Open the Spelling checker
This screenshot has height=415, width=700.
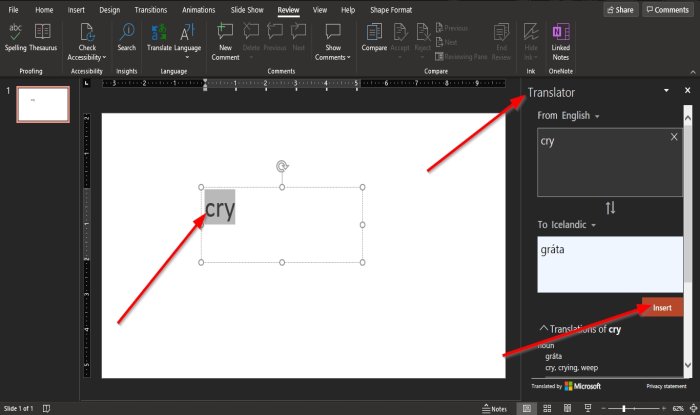[x=15, y=37]
